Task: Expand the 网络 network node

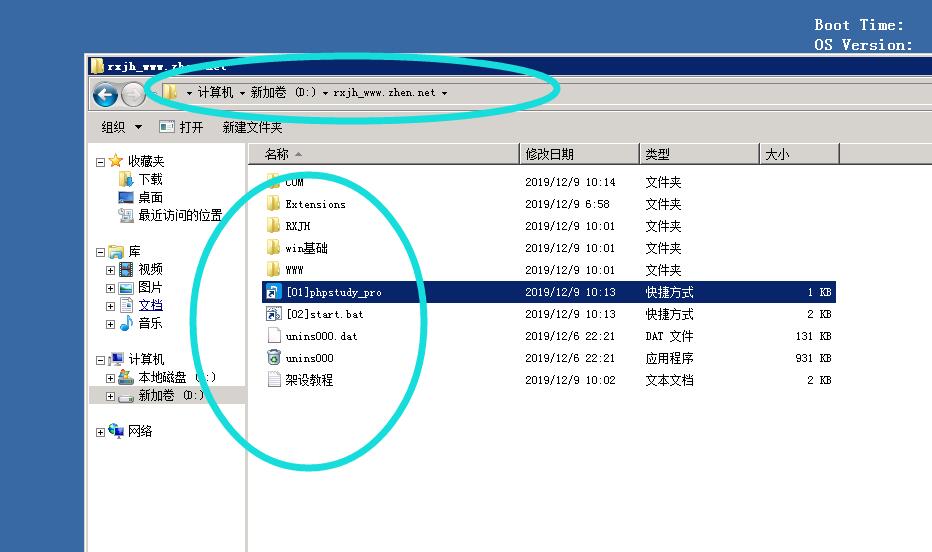Action: click(x=100, y=432)
